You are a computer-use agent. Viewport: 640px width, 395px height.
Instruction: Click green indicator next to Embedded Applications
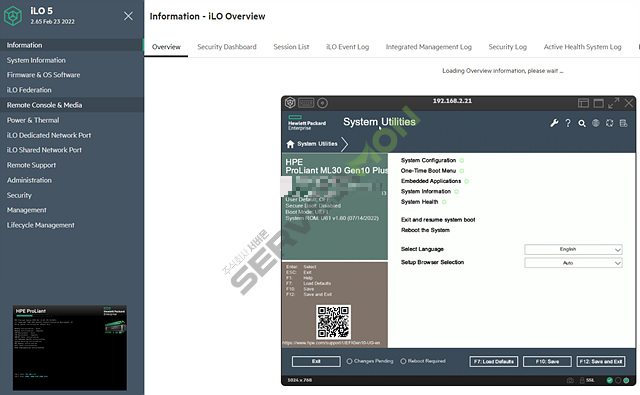[467, 181]
